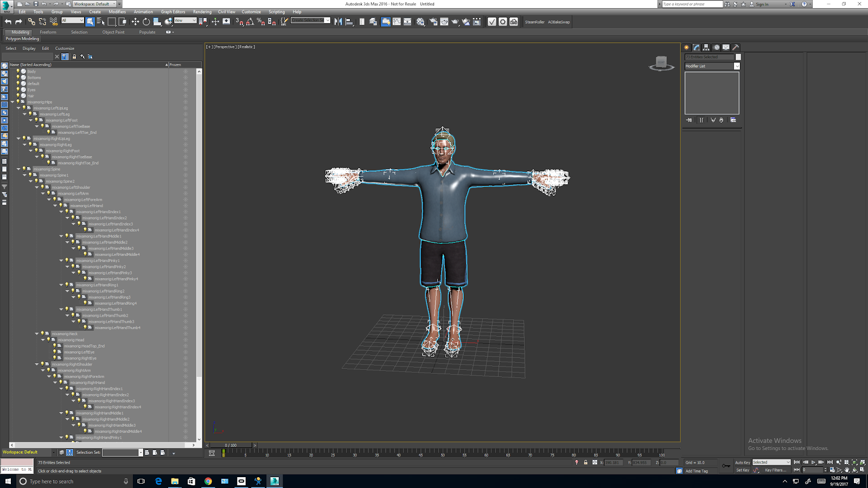Click the Mirror tool icon
This screenshot has width=868, height=488.
pos(338,22)
